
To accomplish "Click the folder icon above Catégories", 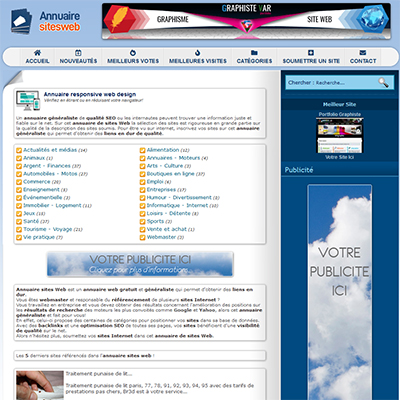I will (x=254, y=53).
